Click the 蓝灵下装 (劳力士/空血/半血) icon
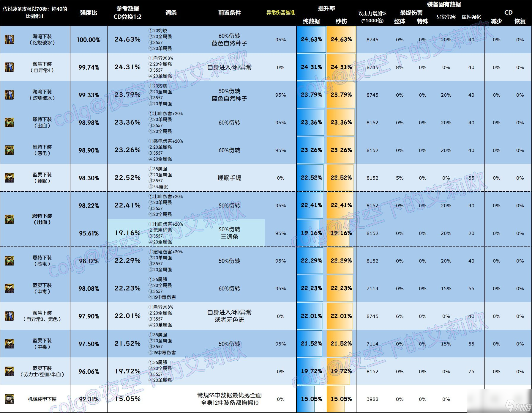The width and height of the screenshot is (532, 413). click(9, 371)
